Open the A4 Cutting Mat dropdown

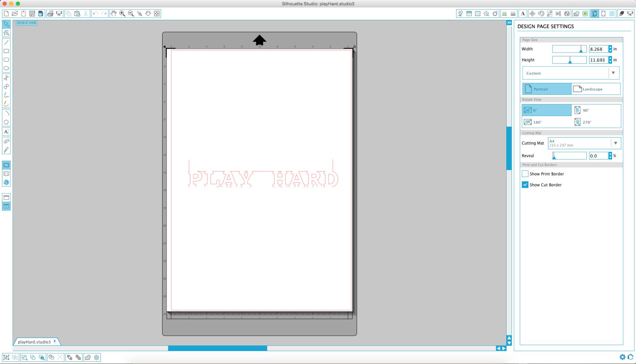[x=616, y=143]
